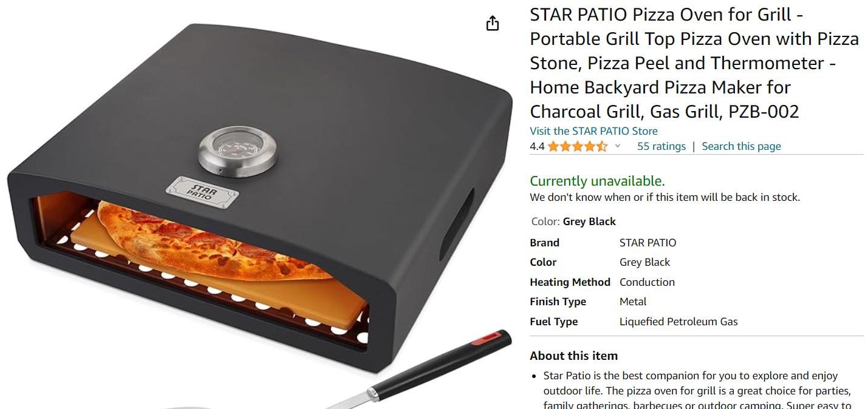Open the 55 ratings link
This screenshot has width=868, height=409.
point(661,146)
